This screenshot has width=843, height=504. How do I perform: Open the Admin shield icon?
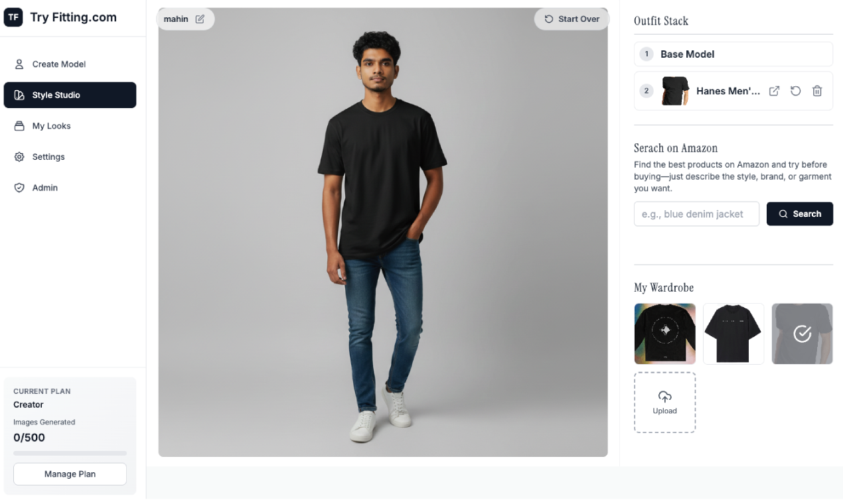pos(19,187)
